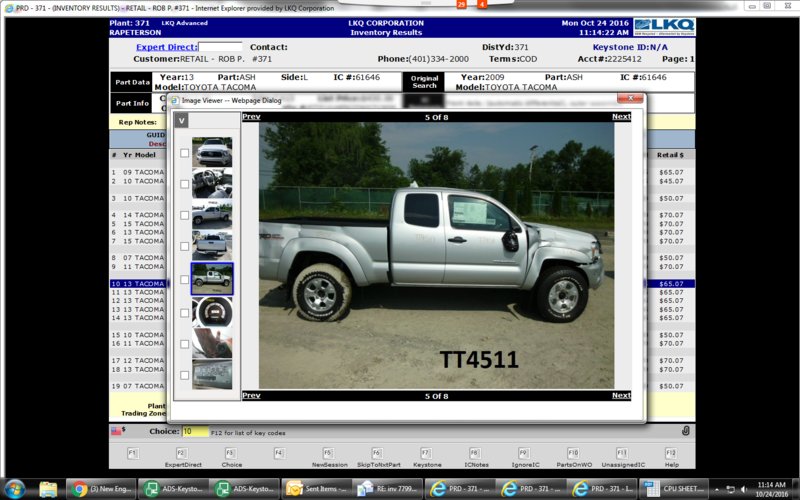
Task: Open the CPU SHEET taskbar button
Action: click(673, 489)
